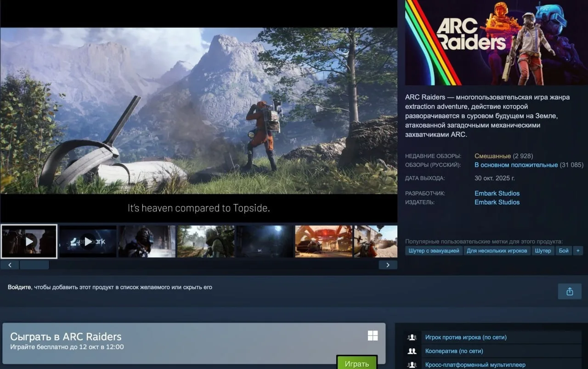588x369 pixels.
Task: Click the share icon button
Action: pyautogui.click(x=570, y=291)
